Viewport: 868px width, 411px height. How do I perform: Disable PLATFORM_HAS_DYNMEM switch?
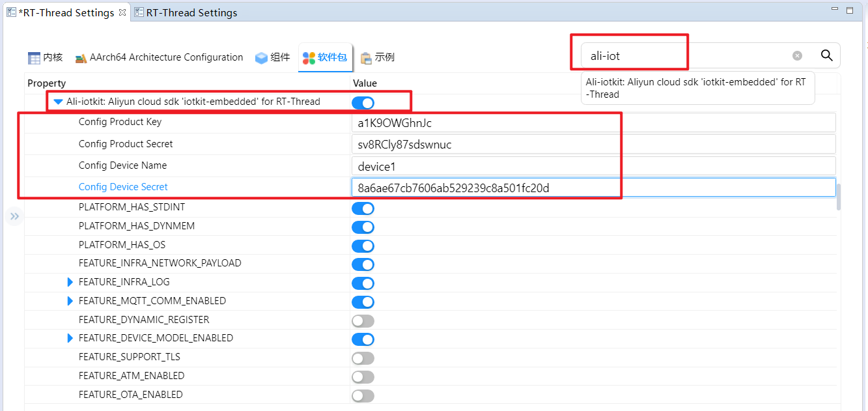(363, 227)
